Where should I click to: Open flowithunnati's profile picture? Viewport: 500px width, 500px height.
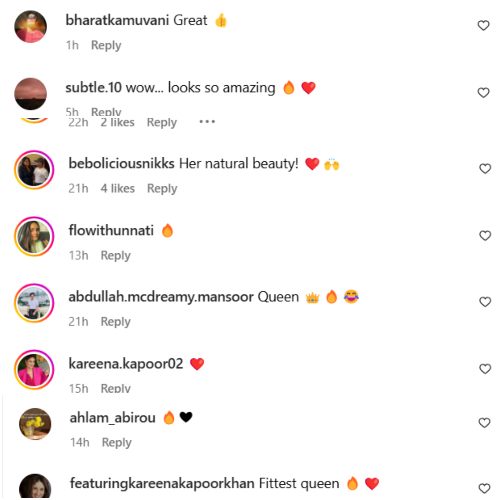(34, 236)
